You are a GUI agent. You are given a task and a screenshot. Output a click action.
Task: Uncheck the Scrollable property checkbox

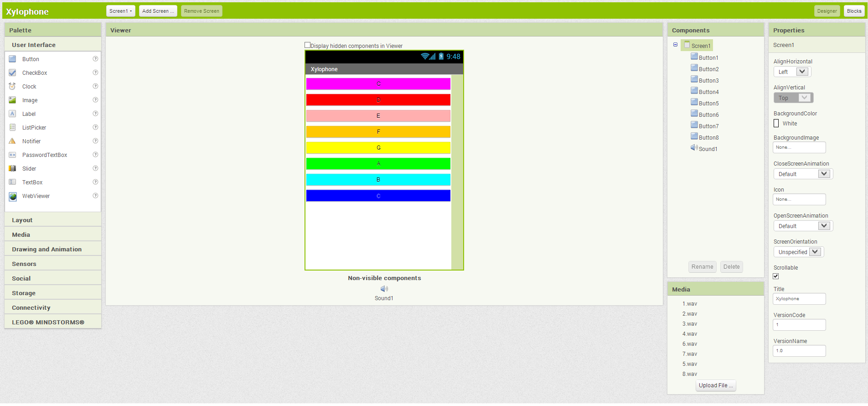point(776,276)
